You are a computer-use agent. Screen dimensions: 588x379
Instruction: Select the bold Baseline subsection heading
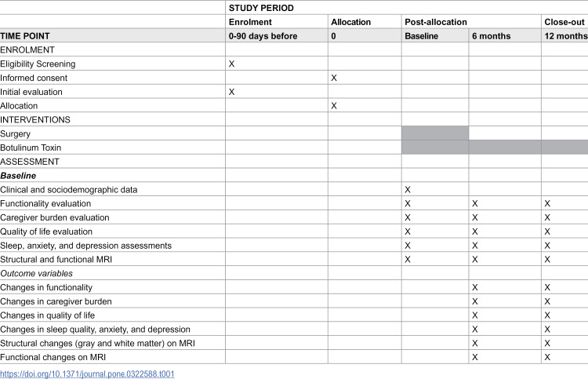pos(18,176)
